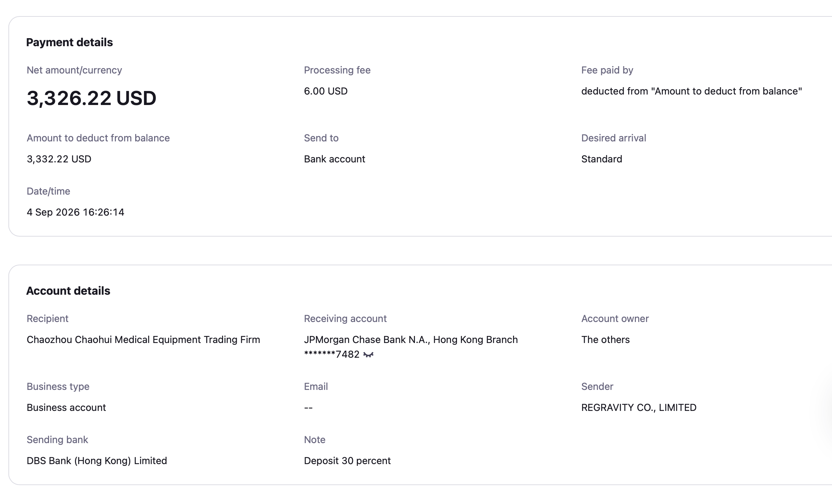Select the date 4 Sep 2026 16:26:14
This screenshot has width=832, height=504.
(75, 212)
